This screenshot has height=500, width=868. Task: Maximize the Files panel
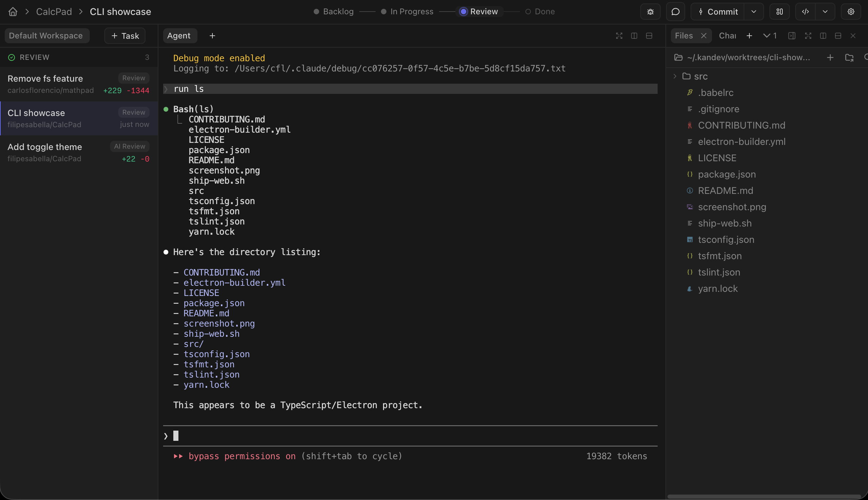tap(808, 36)
